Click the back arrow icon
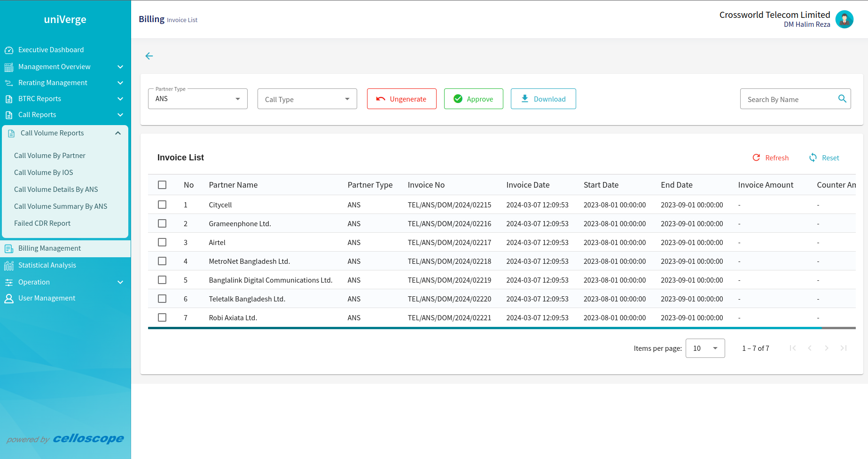Screen dimensions: 868x459 149,56
